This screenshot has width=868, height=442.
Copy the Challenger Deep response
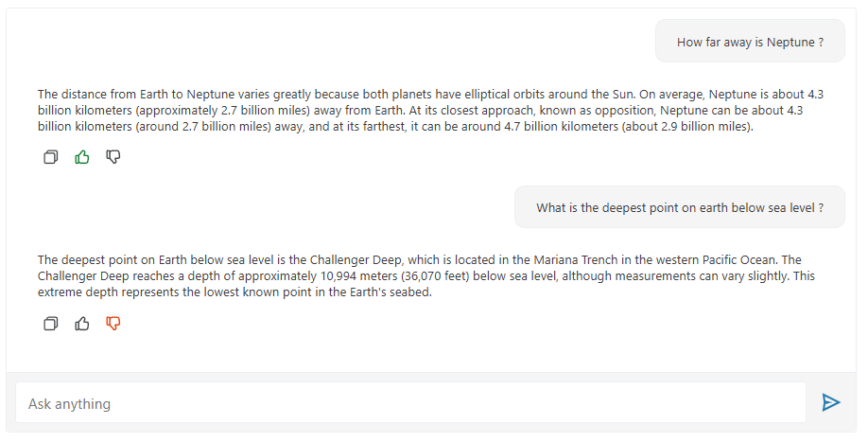51,324
